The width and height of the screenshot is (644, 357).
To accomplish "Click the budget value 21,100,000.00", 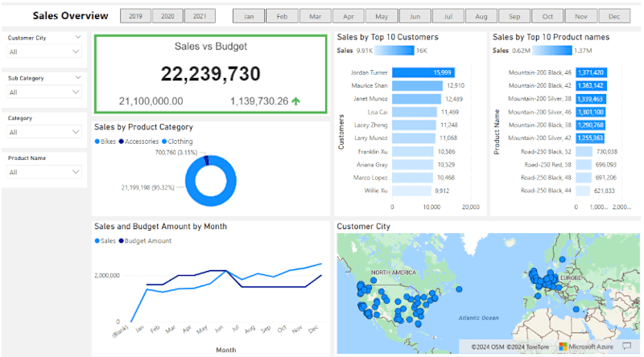I will coord(151,101).
